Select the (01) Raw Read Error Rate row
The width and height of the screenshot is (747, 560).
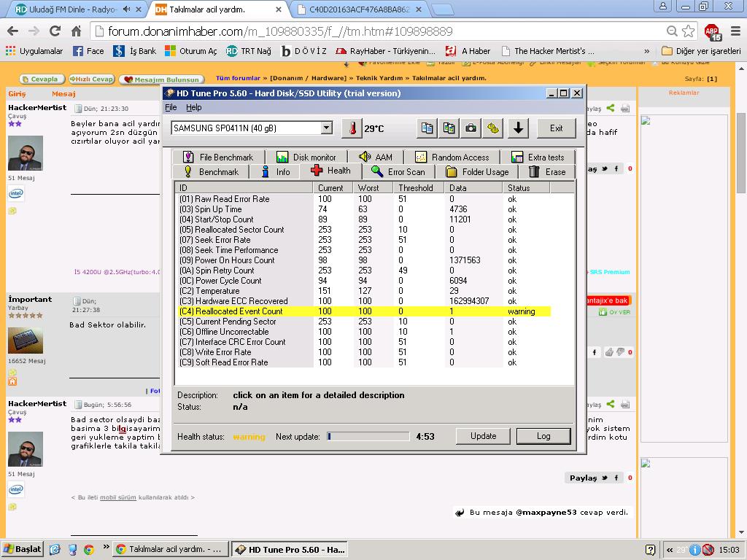[365, 199]
